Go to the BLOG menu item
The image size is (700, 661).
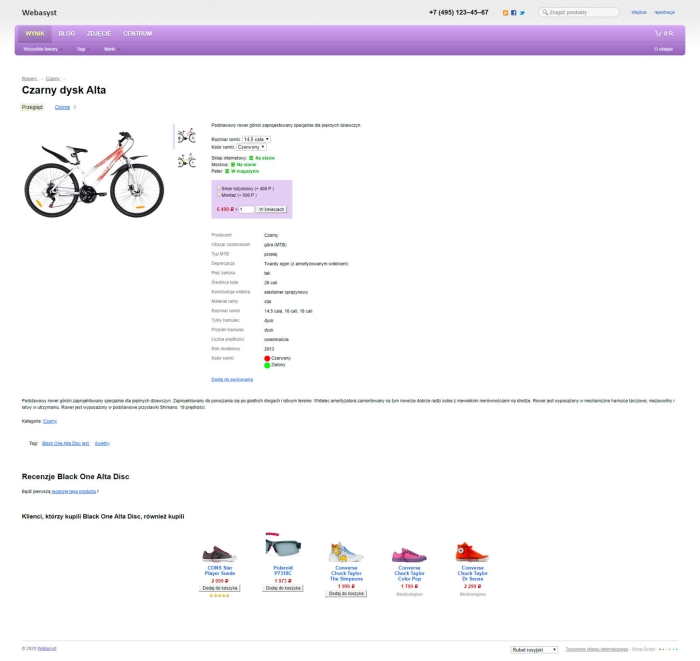pos(67,33)
